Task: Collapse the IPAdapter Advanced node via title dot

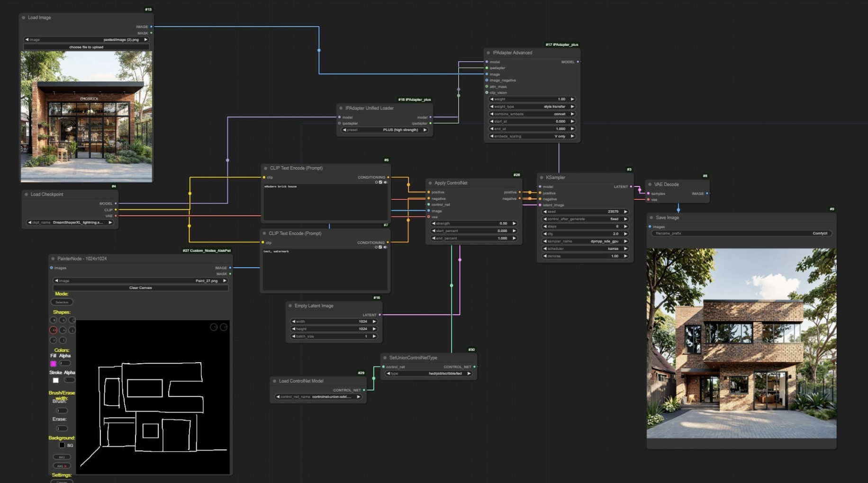Action: [488, 53]
